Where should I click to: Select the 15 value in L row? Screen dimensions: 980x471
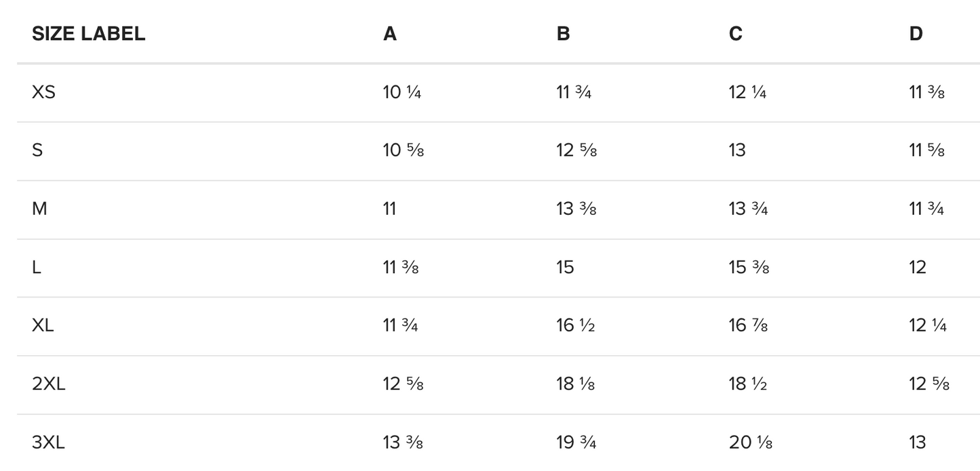coord(565,267)
